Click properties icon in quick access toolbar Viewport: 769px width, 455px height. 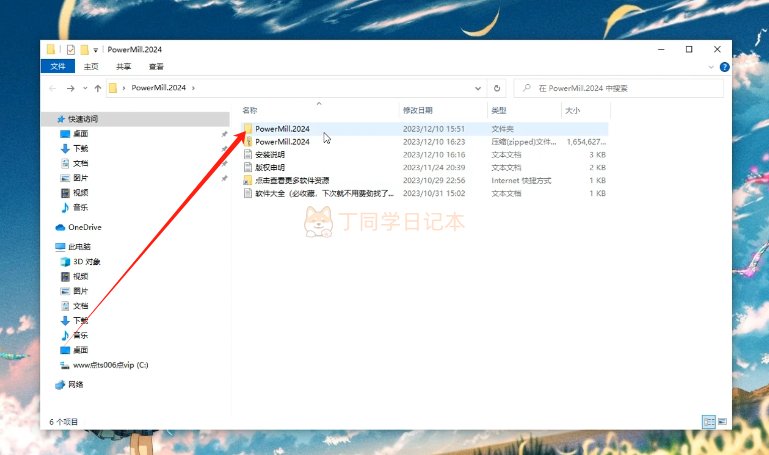[71, 50]
